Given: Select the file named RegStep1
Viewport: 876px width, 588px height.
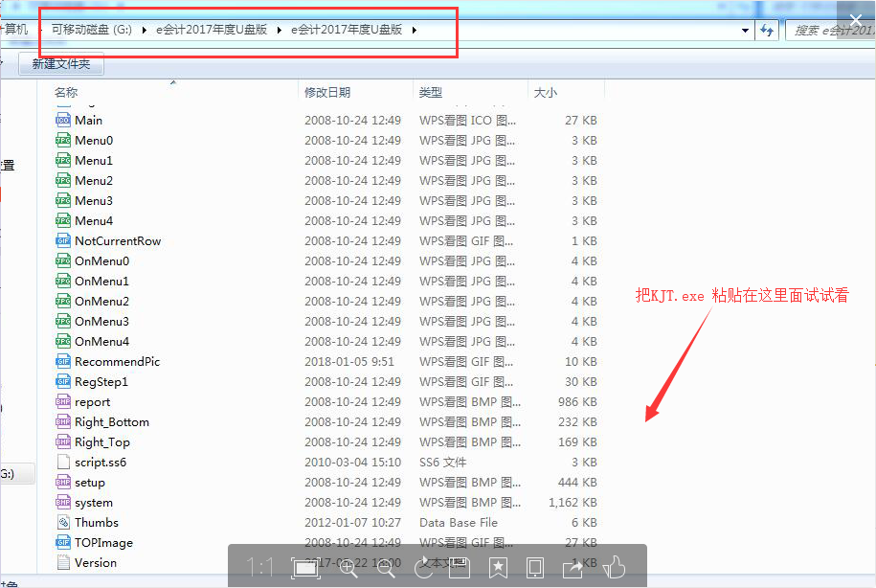Looking at the screenshot, I should (x=101, y=382).
